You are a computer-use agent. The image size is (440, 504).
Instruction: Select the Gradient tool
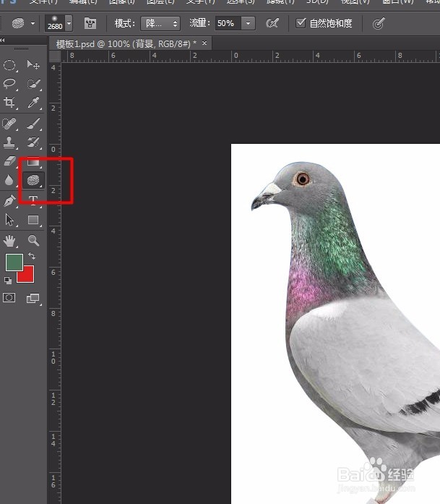coord(33,162)
